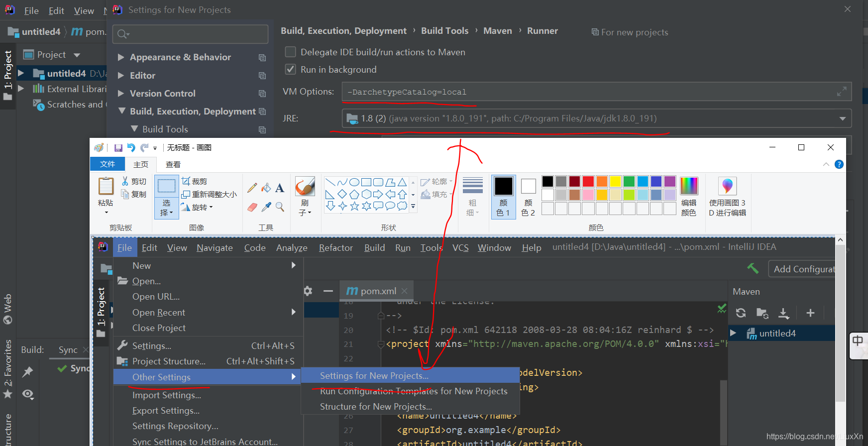Viewport: 868px width, 446px height.
Task: Click the Undo arrow in Paint title bar
Action: (x=131, y=148)
